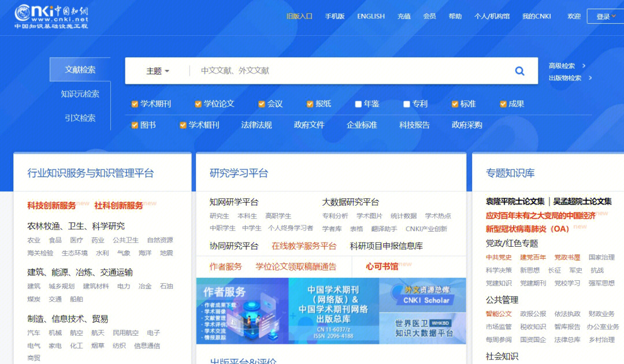Toggle the 学位论文 checkbox
This screenshot has height=364, width=624.
click(198, 104)
